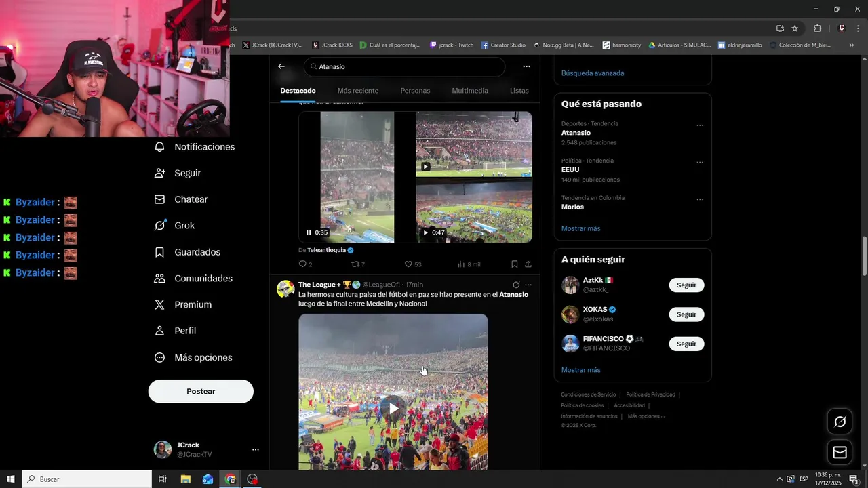Image resolution: width=868 pixels, height=488 pixels.
Task: Repost the Teleantioquia post
Action: click(357, 264)
